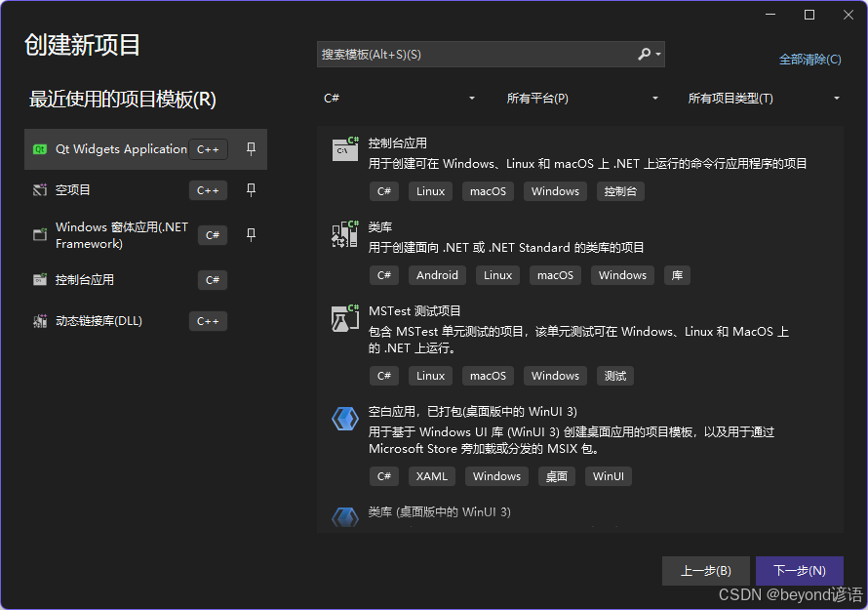Maximize the 创建新项目 dialog window
Viewport: 868px width, 610px height.
pos(809,15)
